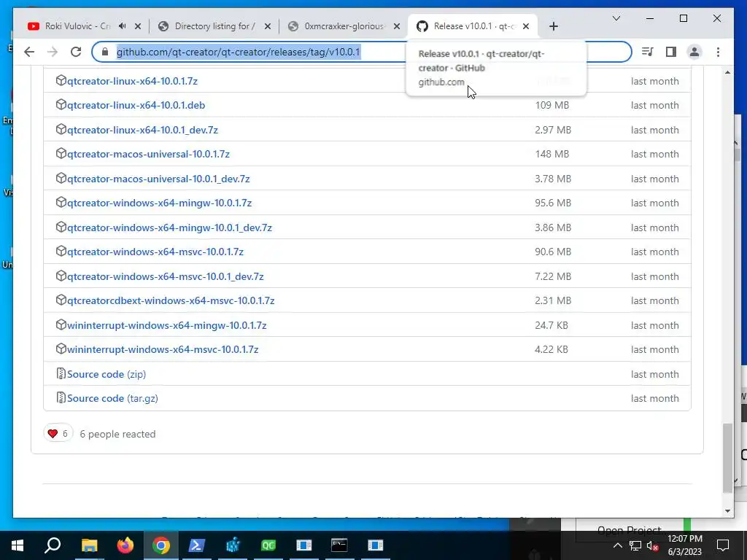
Task: Click the package icon beside qtcreator-macos-universal-10.0.1.7z
Action: (61, 153)
